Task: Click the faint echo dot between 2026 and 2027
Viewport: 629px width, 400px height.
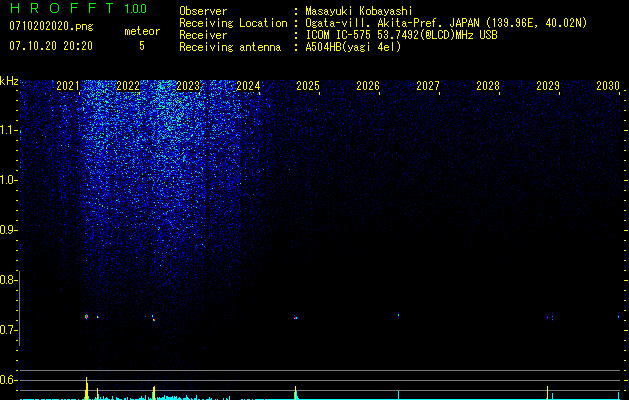Action: point(398,315)
